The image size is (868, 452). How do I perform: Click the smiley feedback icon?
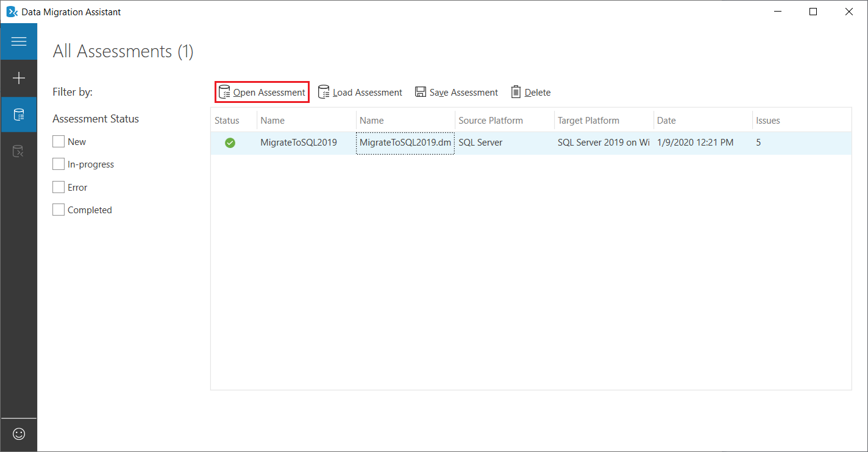click(19, 434)
